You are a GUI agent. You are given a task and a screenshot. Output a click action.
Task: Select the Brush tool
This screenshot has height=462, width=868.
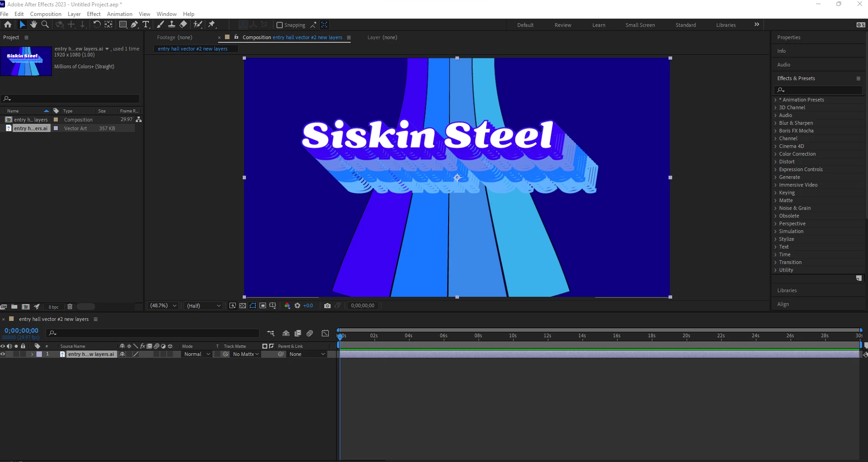pyautogui.click(x=160, y=25)
